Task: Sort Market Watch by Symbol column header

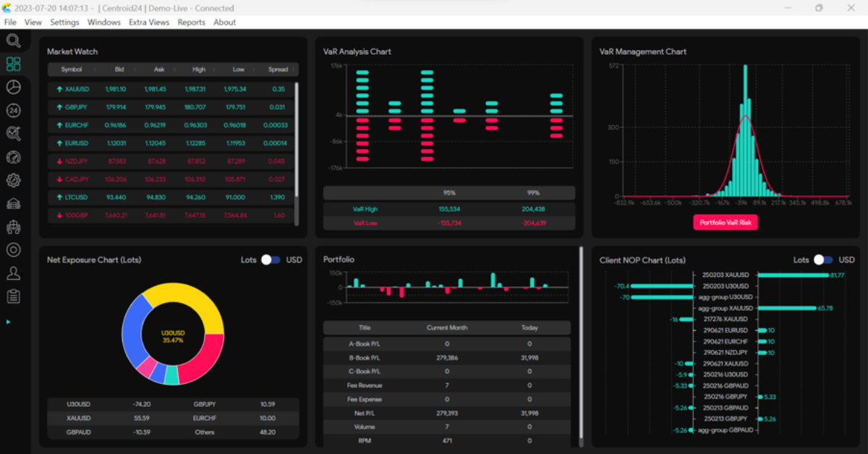Action: click(x=72, y=69)
